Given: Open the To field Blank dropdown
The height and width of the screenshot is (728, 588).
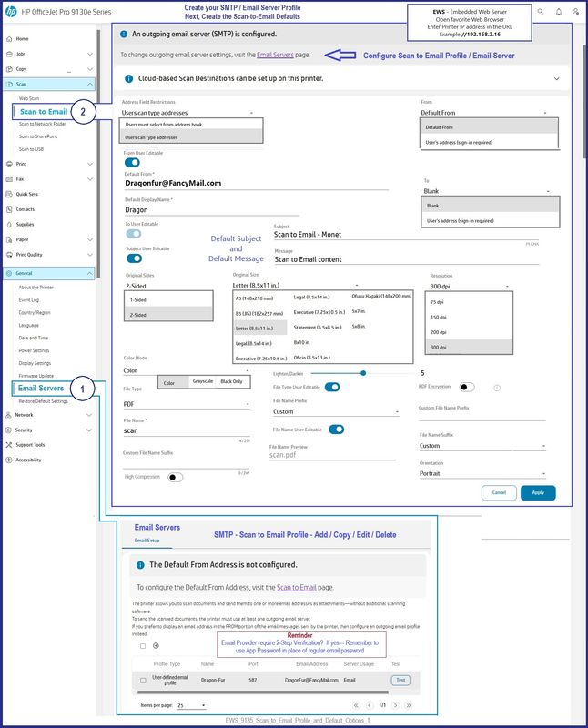Looking at the screenshot, I should coord(486,191).
